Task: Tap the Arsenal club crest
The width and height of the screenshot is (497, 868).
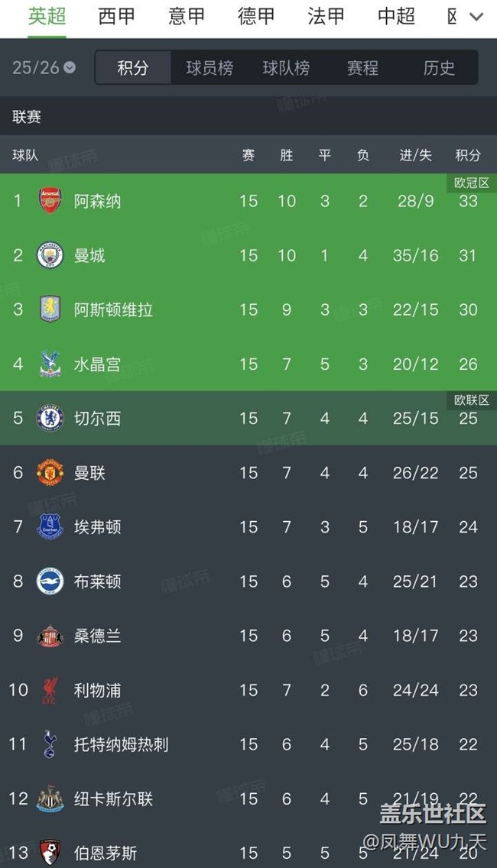Action: pos(50,201)
